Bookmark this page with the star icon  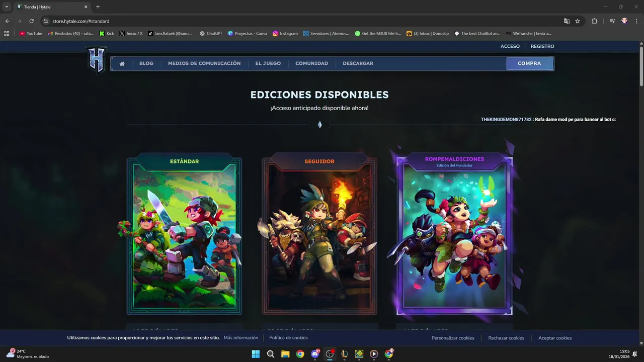tap(578, 21)
